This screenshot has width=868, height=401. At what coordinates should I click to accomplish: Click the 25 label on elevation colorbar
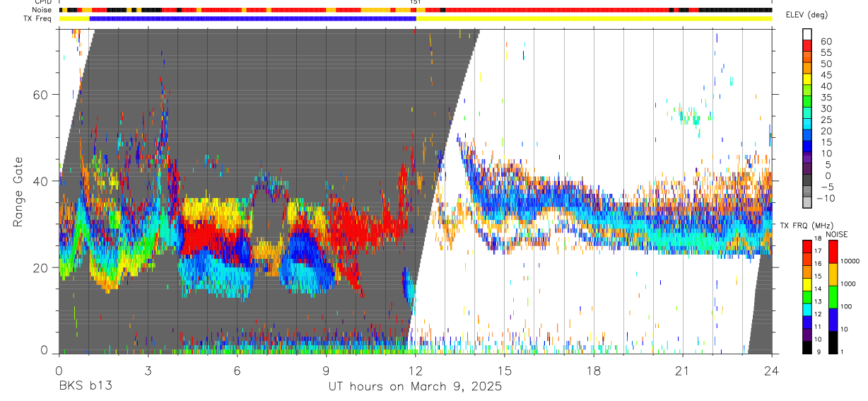pos(825,120)
